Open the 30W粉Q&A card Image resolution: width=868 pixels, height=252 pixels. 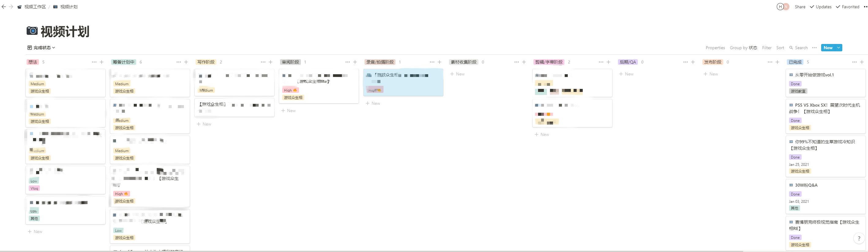[x=806, y=185]
